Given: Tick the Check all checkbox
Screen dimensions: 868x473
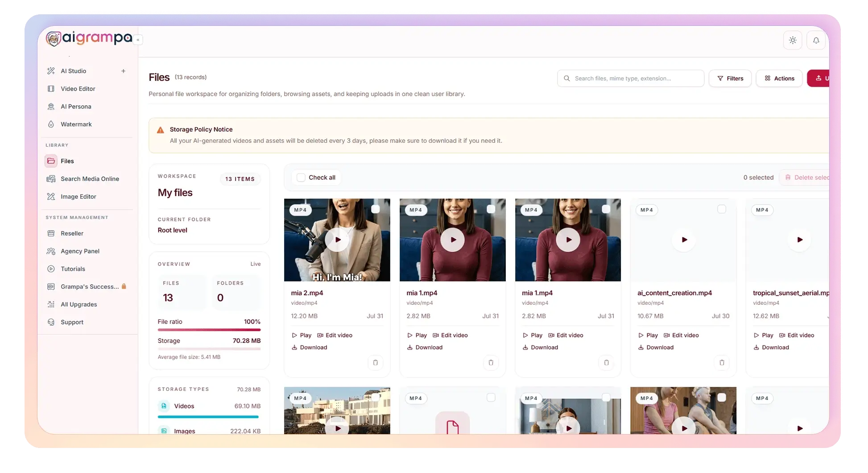Looking at the screenshot, I should coord(301,178).
